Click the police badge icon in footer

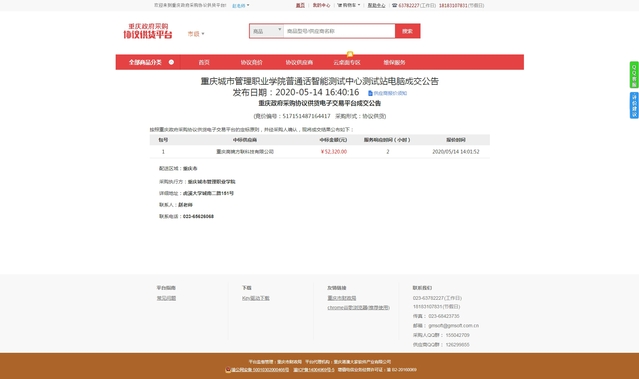point(228,370)
